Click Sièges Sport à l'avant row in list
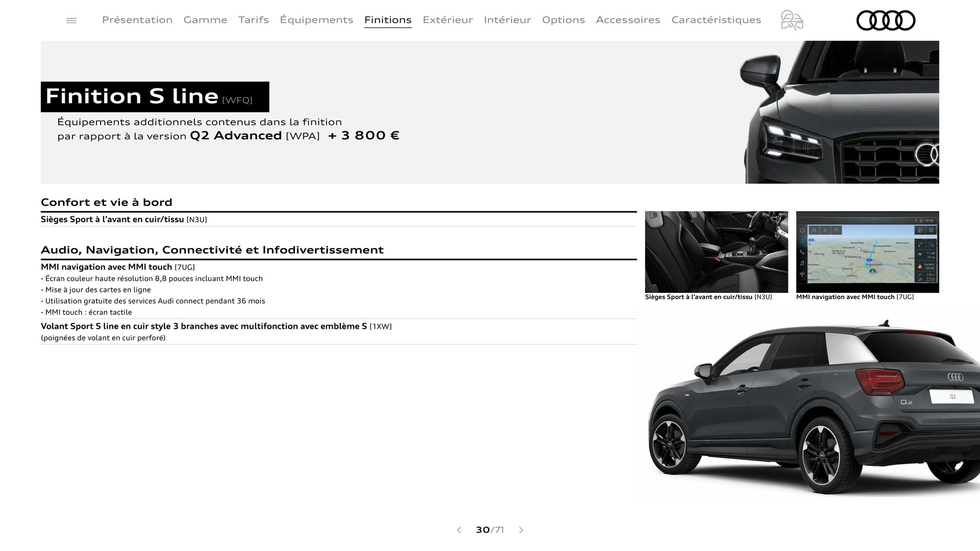Image resolution: width=980 pixels, height=551 pixels. (x=339, y=219)
